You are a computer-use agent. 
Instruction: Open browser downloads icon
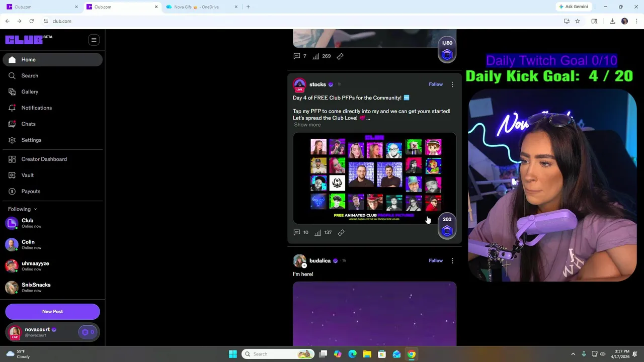tap(612, 21)
